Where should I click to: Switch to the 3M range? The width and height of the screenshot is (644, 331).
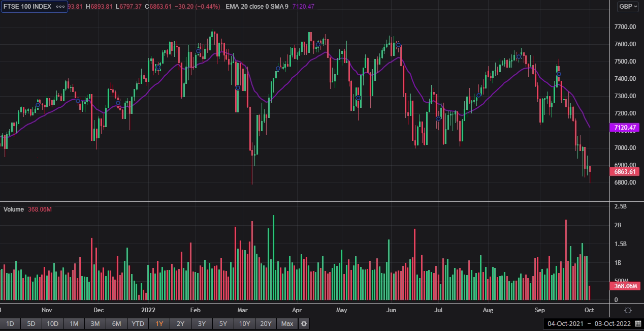pos(95,324)
